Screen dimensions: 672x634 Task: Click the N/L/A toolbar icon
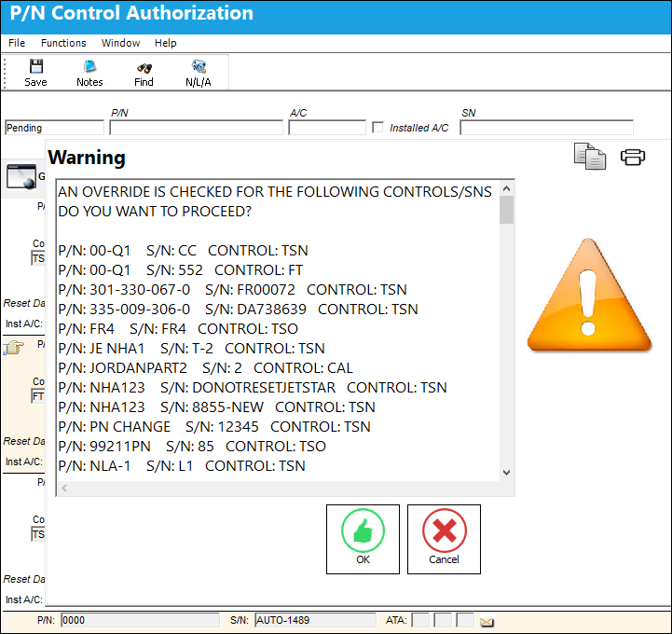pyautogui.click(x=199, y=66)
